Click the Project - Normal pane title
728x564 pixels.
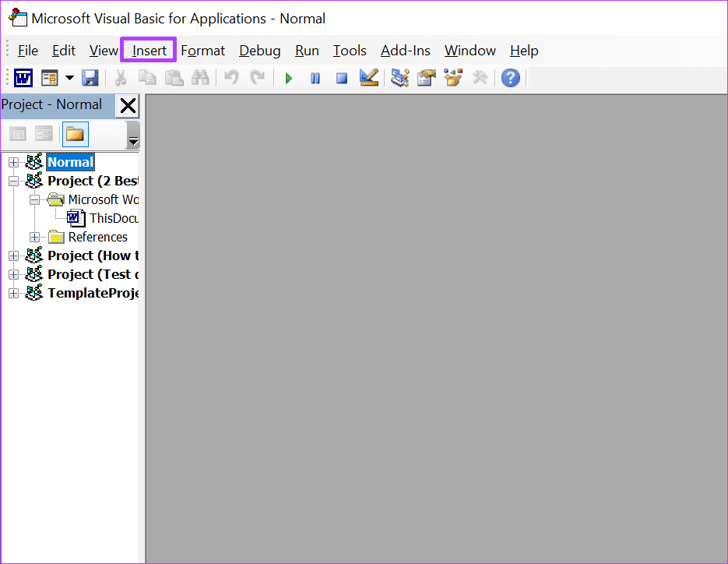point(51,104)
